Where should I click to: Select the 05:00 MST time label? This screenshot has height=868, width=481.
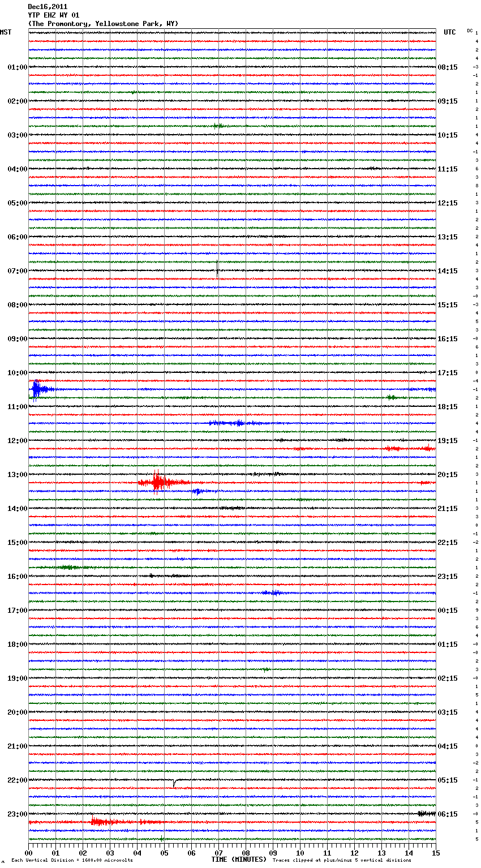18,203
